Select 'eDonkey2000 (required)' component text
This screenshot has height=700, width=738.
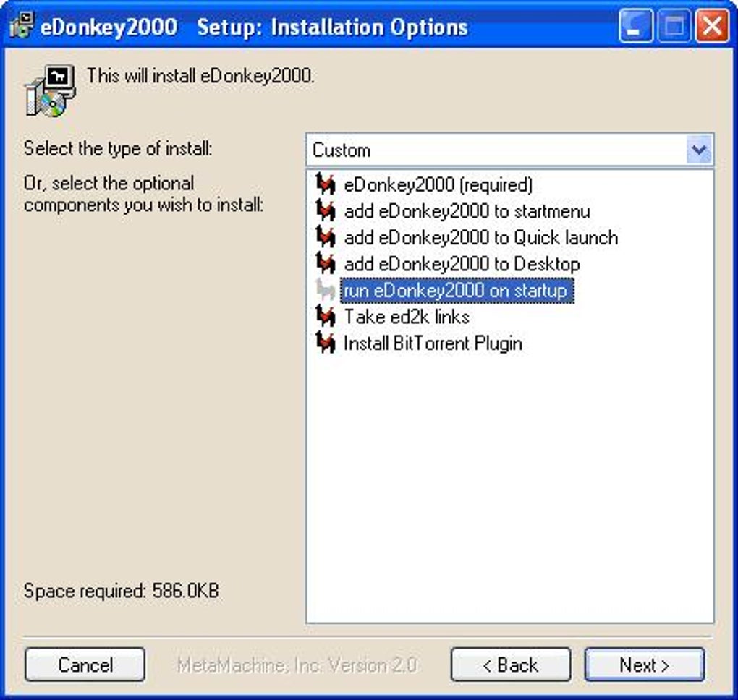point(438,184)
